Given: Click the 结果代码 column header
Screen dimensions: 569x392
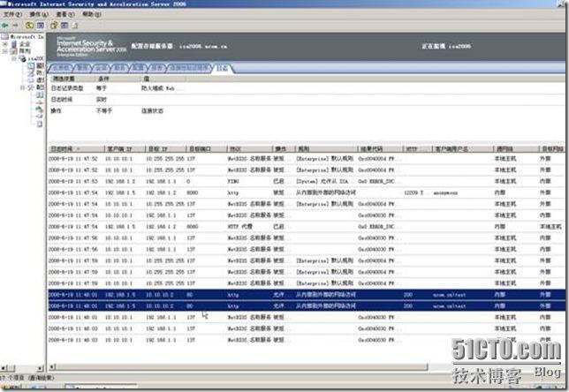Looking at the screenshot, I should pos(380,149).
